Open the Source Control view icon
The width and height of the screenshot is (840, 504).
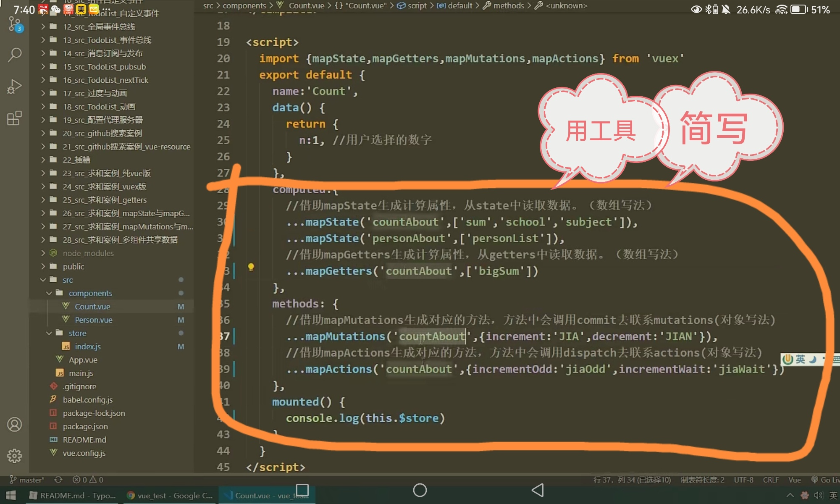(x=15, y=24)
